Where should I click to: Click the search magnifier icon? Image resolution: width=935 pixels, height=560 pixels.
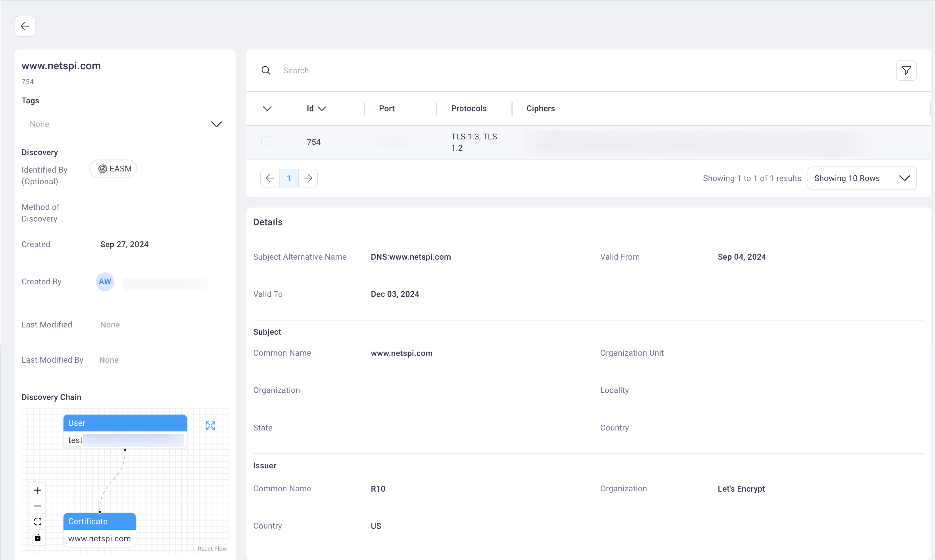266,70
